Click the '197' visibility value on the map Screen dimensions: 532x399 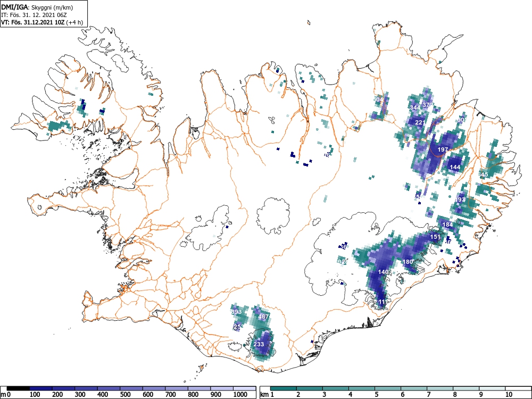[443, 149]
